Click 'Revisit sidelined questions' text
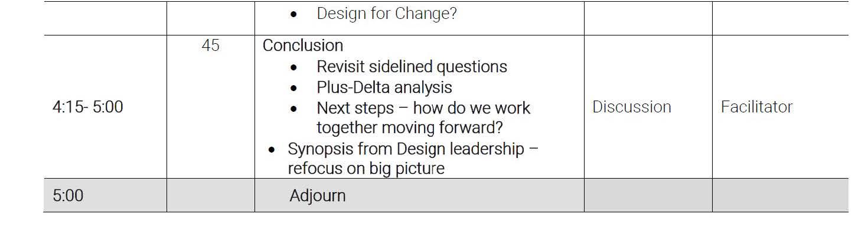The width and height of the screenshot is (868, 236). coord(412,67)
